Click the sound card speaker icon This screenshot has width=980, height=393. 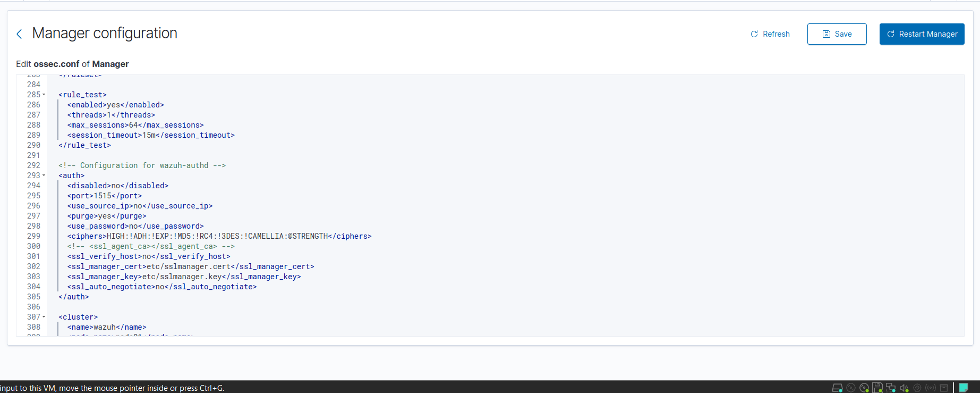904,388
